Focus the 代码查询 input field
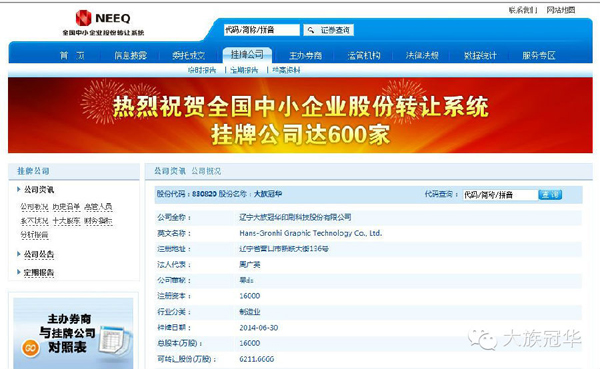Image resolution: width=600 pixels, height=369 pixels. coord(500,195)
